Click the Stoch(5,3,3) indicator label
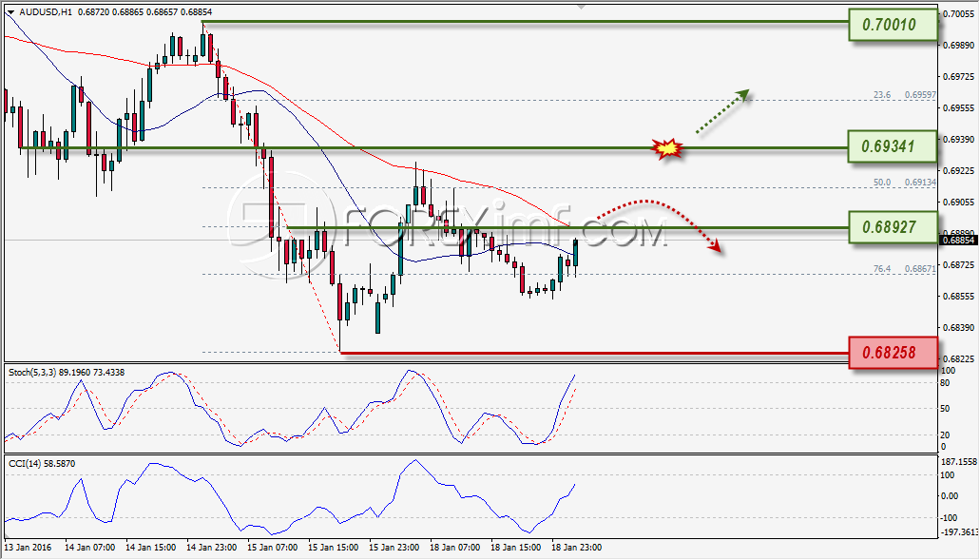This screenshot has height=560, width=980. (67, 373)
